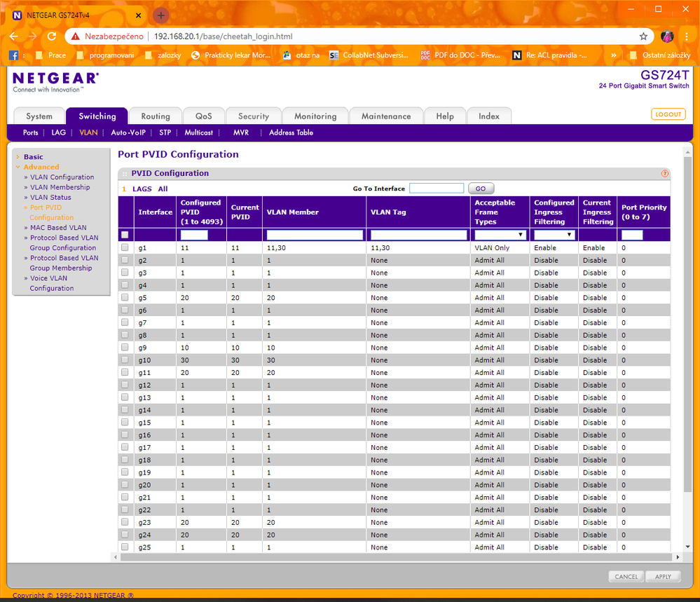
Task: Go to the Monitoring tab
Action: pyautogui.click(x=315, y=116)
